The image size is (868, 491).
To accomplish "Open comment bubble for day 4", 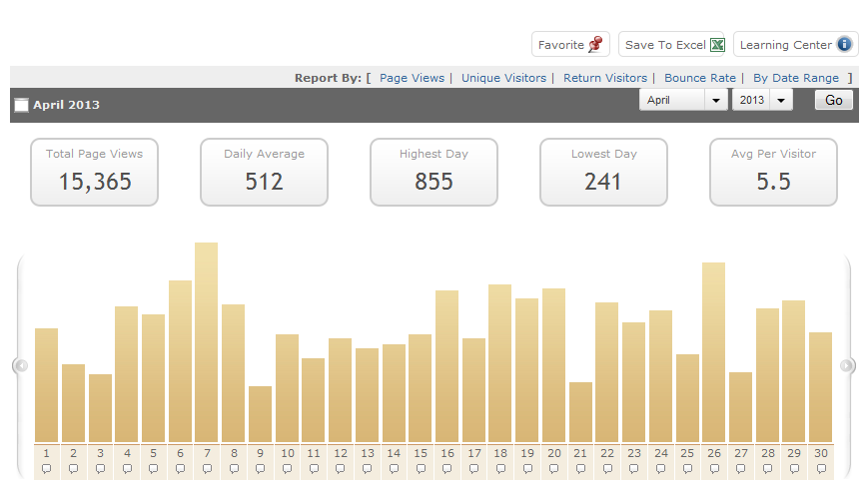I will (127, 469).
